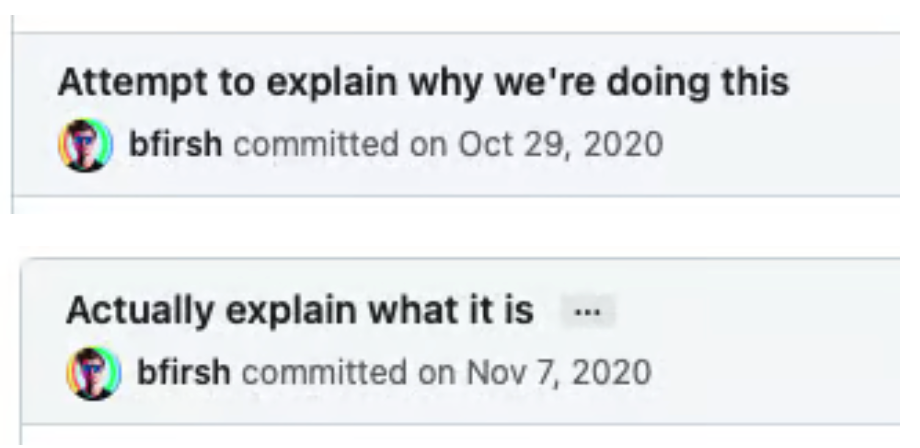
Task: Visit bfirsh profile from the Oct 29 commit
Action: tap(175, 144)
